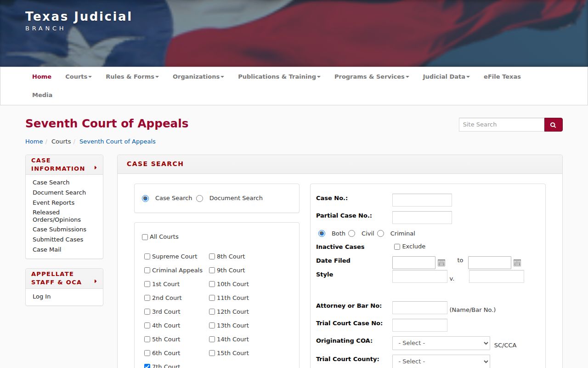Open Submitted Cases sidebar link
This screenshot has width=588, height=368.
point(58,240)
